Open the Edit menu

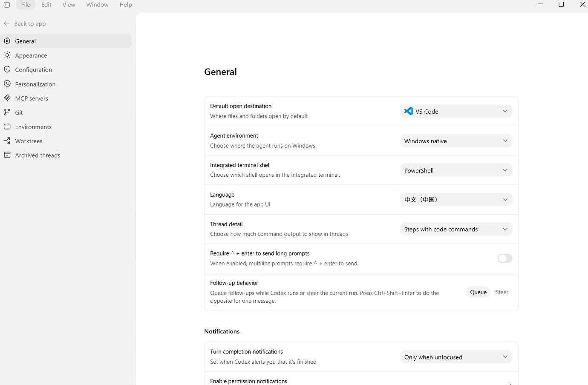tap(46, 5)
